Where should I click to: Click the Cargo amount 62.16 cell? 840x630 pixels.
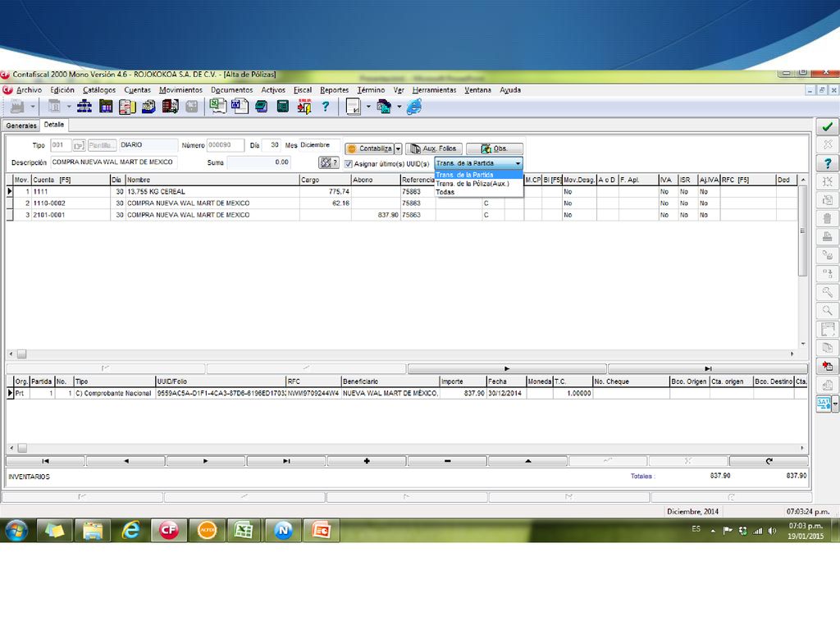click(x=325, y=203)
